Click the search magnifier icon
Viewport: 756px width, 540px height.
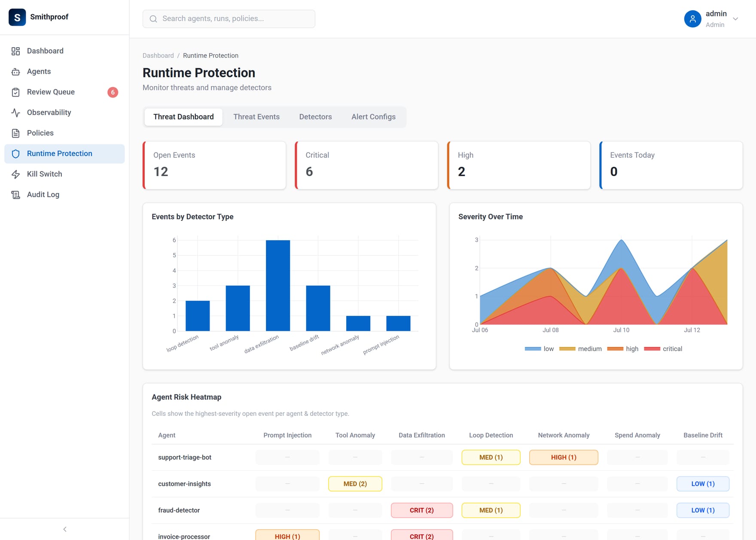153,19
